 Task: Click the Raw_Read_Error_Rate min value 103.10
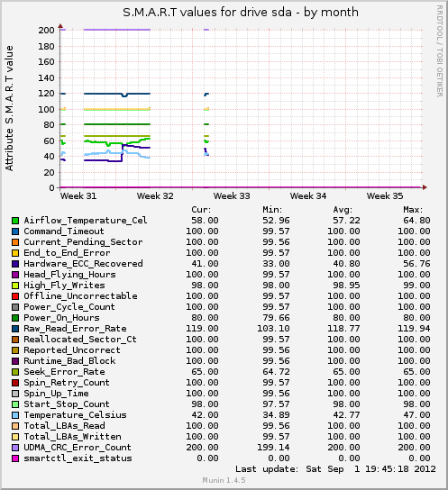tap(273, 329)
